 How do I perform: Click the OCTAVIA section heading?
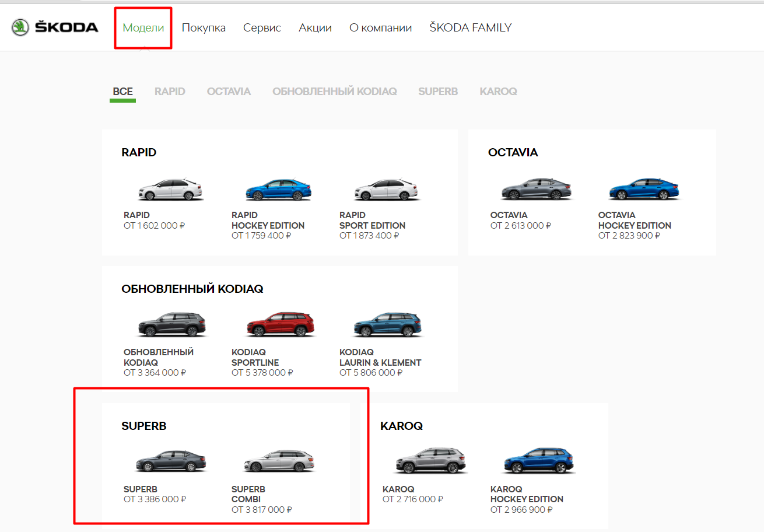pos(513,153)
